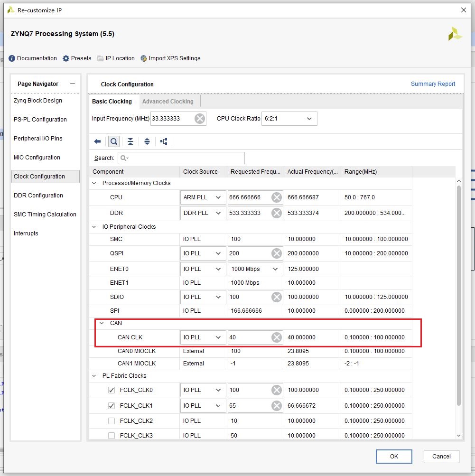Open the ENET0 1000 Mbps speed dropdown
The height and width of the screenshot is (476, 475).
pyautogui.click(x=255, y=269)
